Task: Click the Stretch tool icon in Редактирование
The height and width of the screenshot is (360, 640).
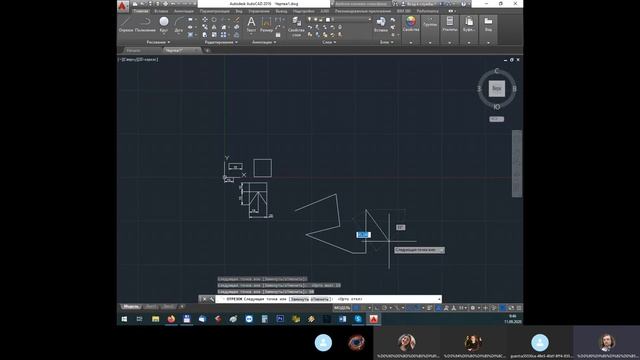Action: pyautogui.click(x=204, y=35)
